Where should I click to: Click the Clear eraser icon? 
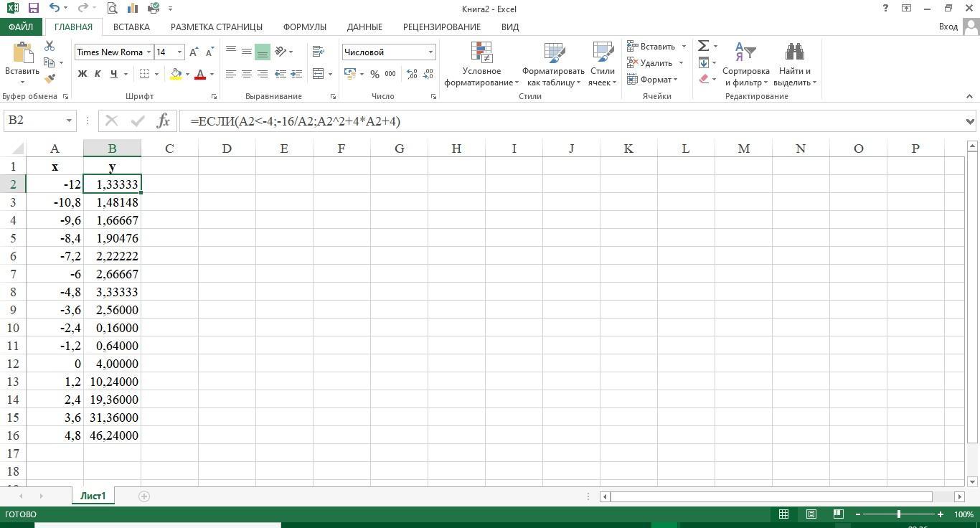(x=704, y=79)
